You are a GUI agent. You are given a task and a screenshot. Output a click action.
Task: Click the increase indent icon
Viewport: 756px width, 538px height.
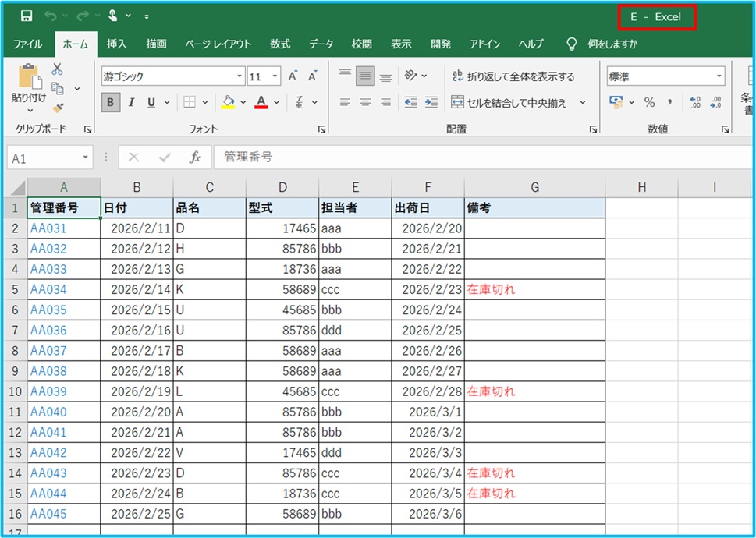pyautogui.click(x=430, y=102)
